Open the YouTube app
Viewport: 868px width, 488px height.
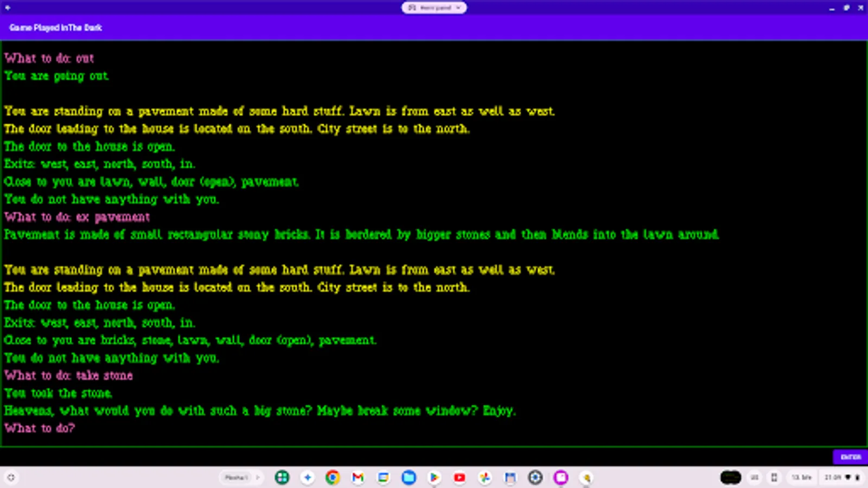(x=459, y=478)
